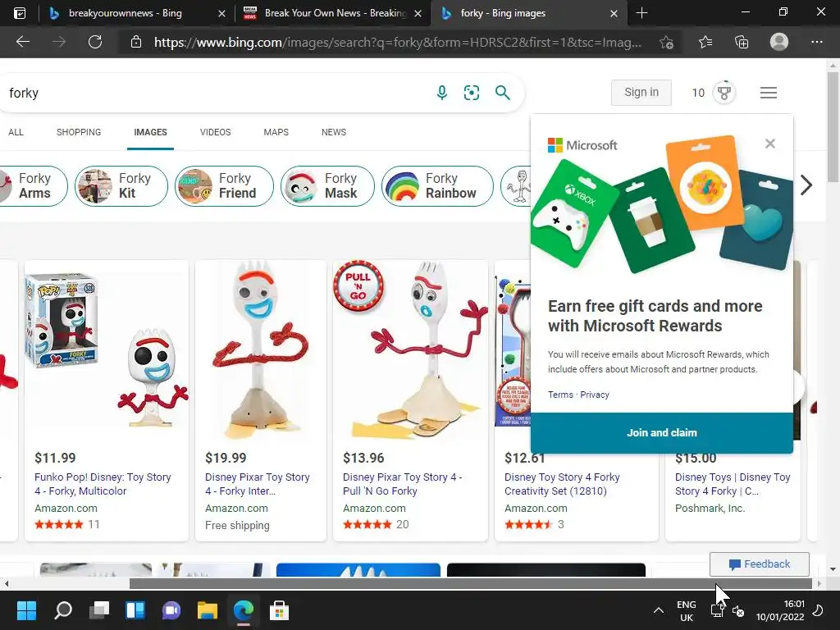Select the Forky Kit suggestion chip
840x630 pixels.
pos(121,186)
